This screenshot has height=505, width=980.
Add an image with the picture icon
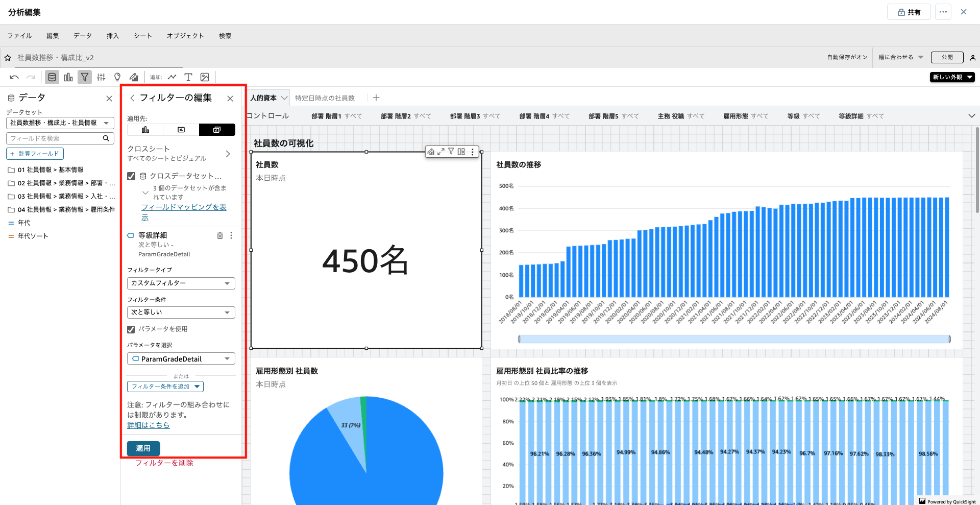coord(205,77)
